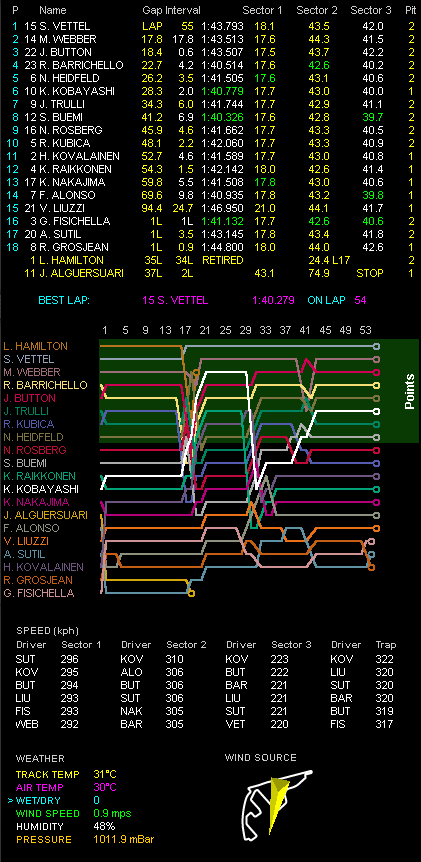Click the WIND SOURCE heading
Image resolution: width=421 pixels, height=862 pixels.
tap(261, 758)
